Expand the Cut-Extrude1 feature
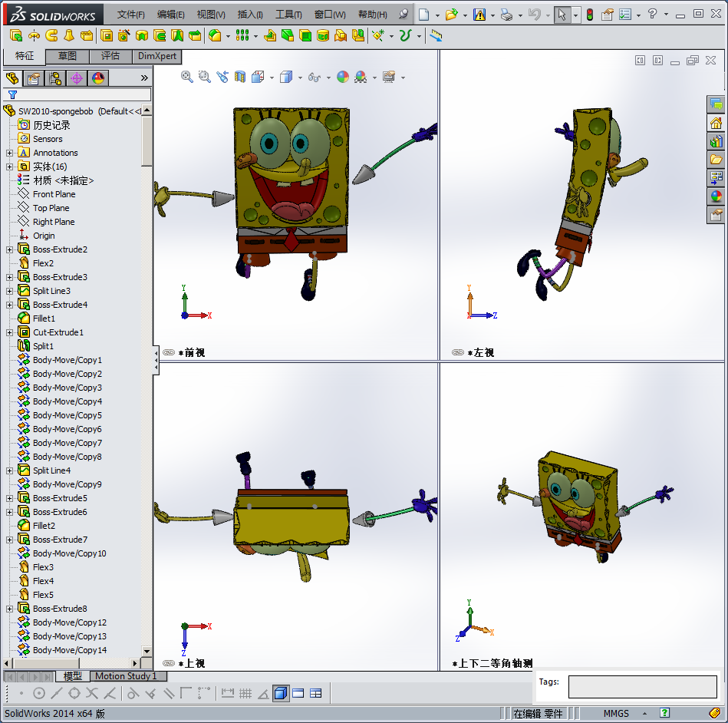Screen dimensions: 728x723 tap(9, 332)
